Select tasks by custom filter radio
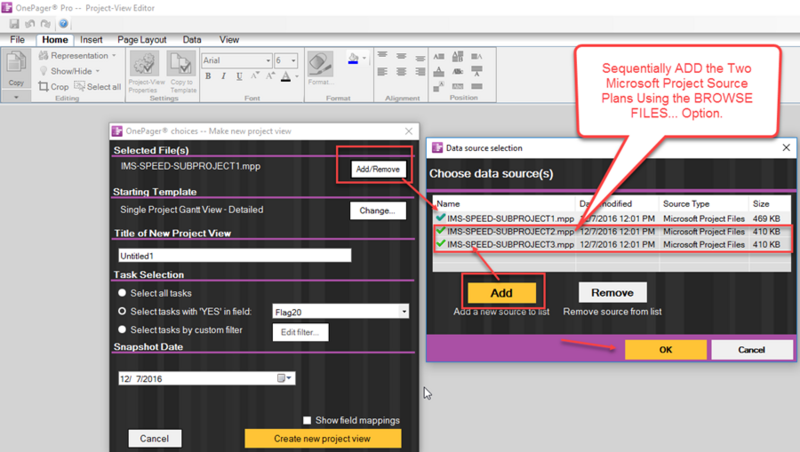Viewport: 800px width, 452px height. click(x=122, y=330)
